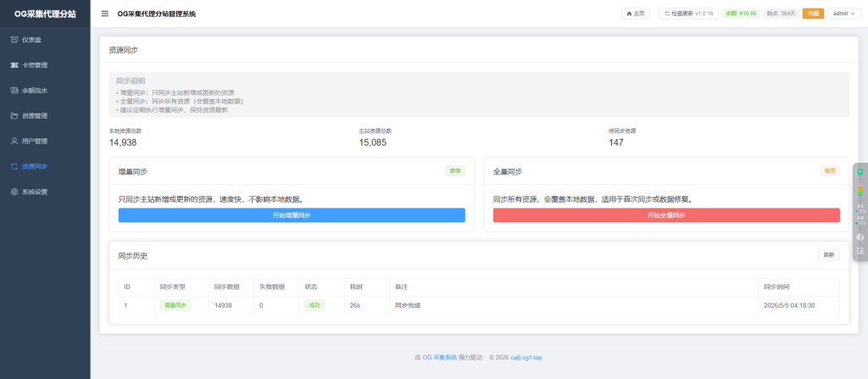868x379 pixels.
Task: Click the orange-green battery meter on floating widget
Action: pyautogui.click(x=860, y=191)
